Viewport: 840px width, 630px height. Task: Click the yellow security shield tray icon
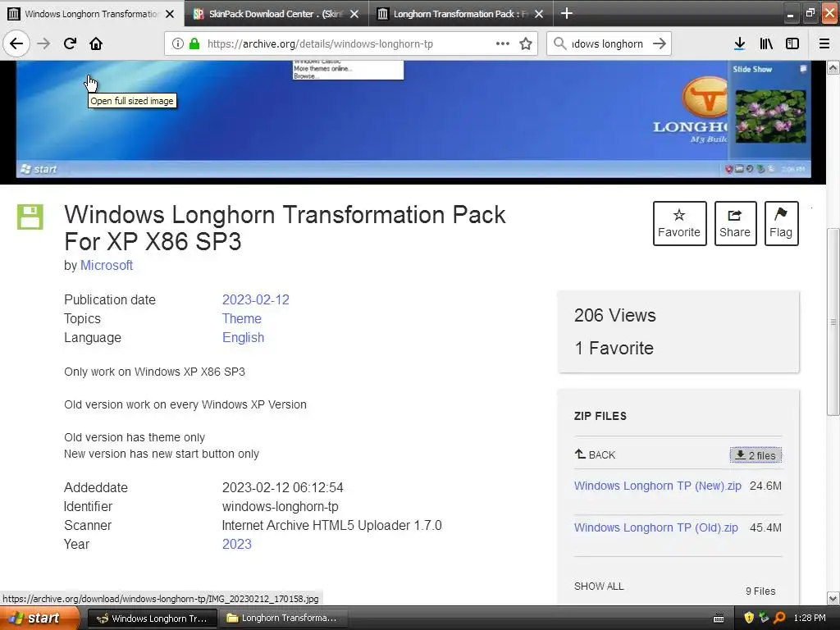click(748, 618)
